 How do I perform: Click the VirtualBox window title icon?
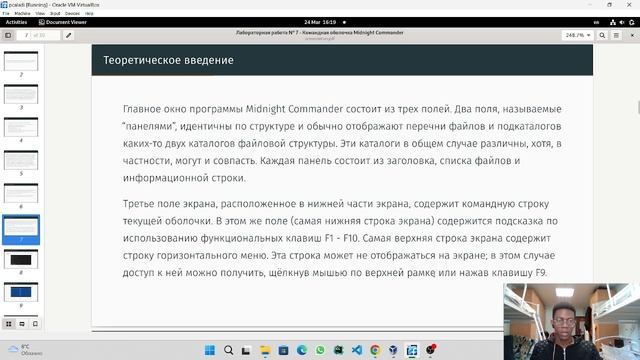pyautogui.click(x=4, y=4)
